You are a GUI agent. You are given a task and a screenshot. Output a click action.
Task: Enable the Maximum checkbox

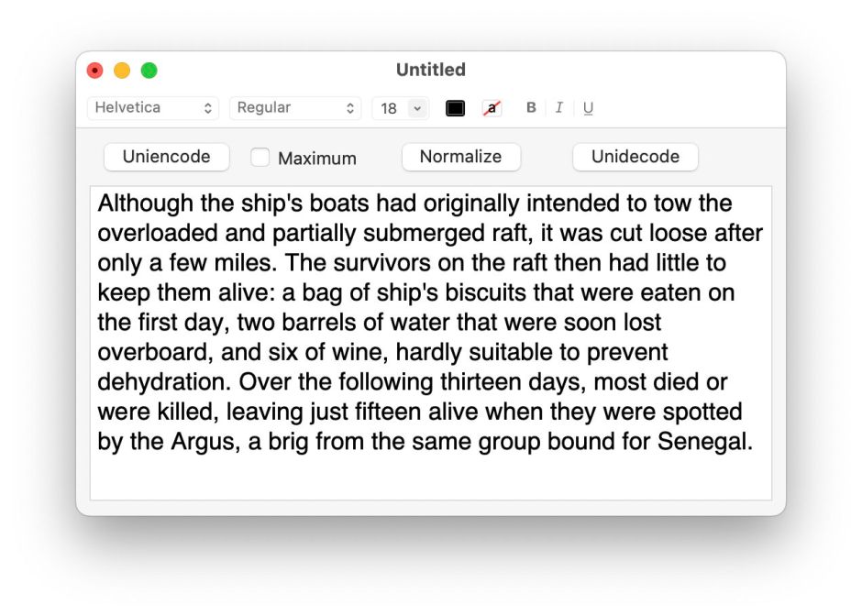(x=260, y=158)
